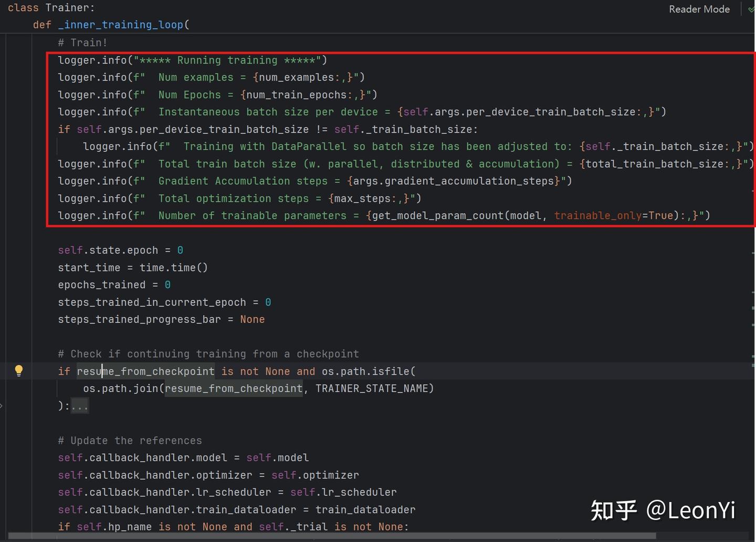Screen dimensions: 756x542
Task: Click the 'total_train_batch_size' variable
Action: pos(655,164)
